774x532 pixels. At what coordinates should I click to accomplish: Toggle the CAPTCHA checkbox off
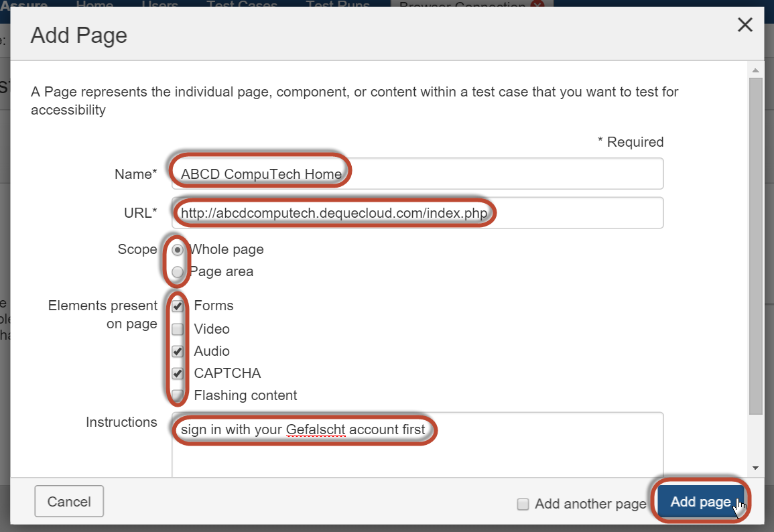[178, 373]
